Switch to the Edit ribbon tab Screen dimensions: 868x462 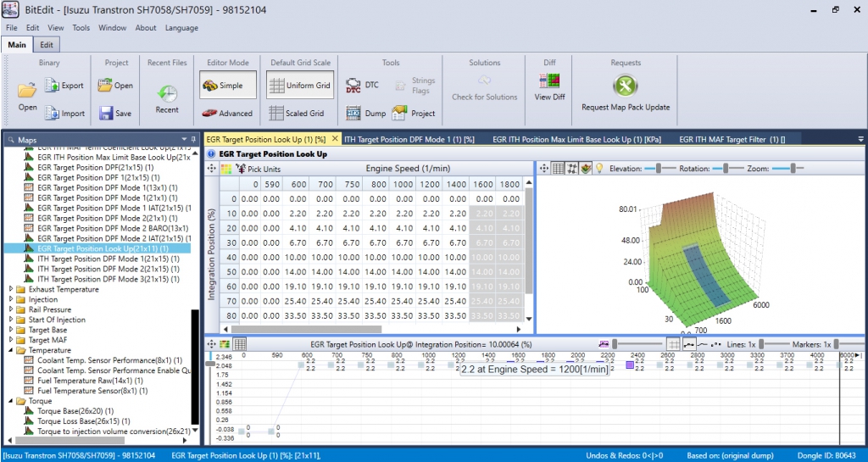tap(47, 45)
